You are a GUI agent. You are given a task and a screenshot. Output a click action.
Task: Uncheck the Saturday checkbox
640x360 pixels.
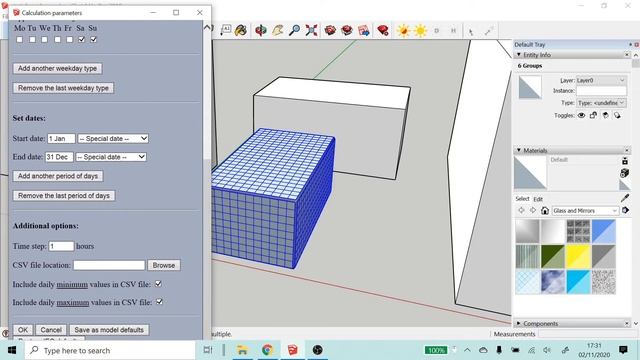(82, 40)
